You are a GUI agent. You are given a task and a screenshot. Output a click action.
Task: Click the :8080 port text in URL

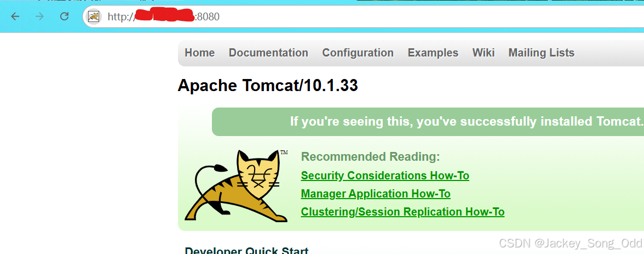point(208,17)
